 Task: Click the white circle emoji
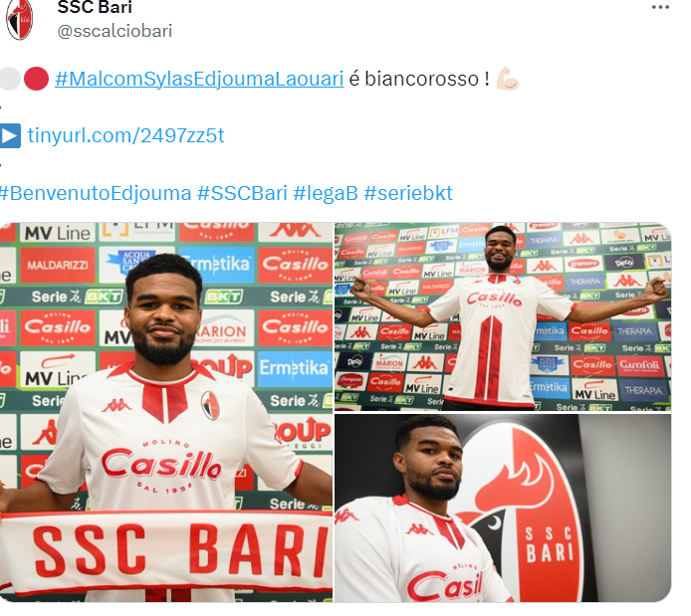coord(10,79)
